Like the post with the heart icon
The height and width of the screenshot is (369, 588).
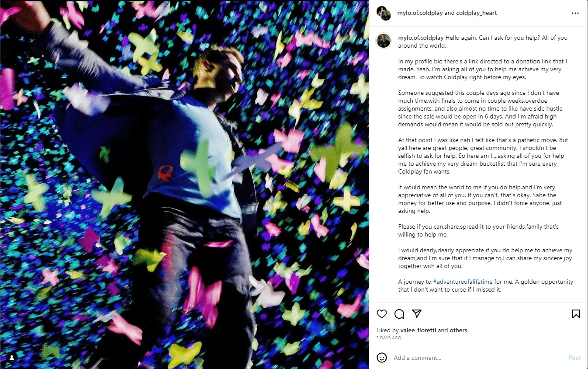coord(382,314)
